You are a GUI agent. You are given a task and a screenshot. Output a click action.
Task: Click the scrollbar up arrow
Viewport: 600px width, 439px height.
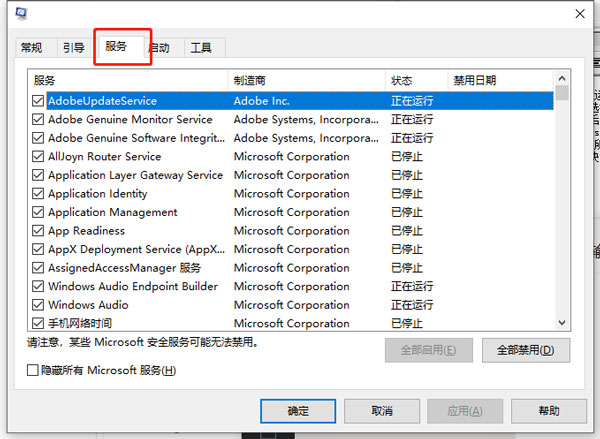point(562,78)
